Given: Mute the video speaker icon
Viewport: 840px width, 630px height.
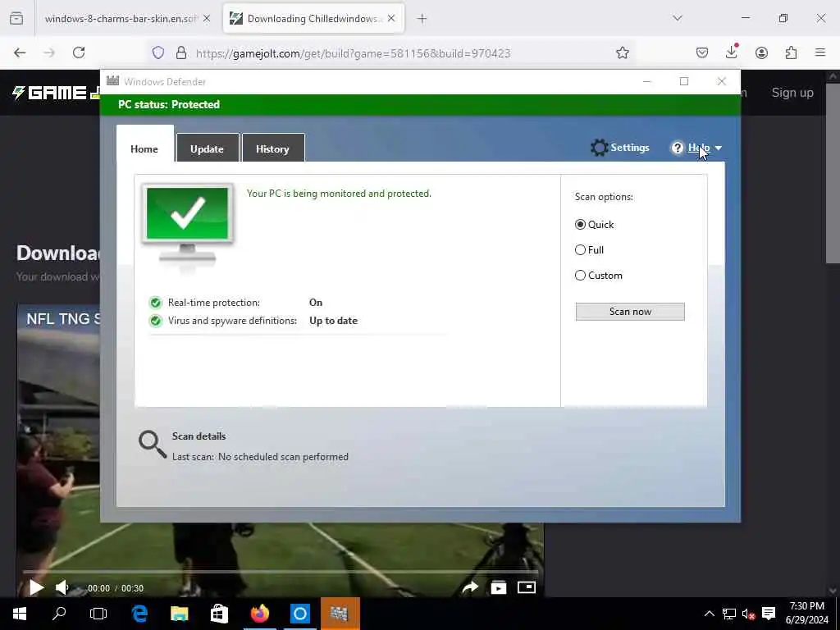Looking at the screenshot, I should 62,587.
